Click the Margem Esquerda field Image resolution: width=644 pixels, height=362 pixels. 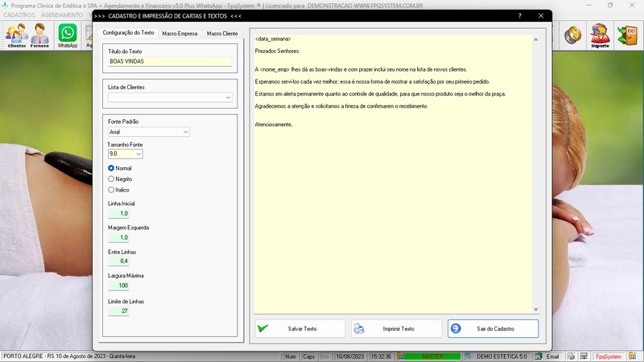[118, 237]
